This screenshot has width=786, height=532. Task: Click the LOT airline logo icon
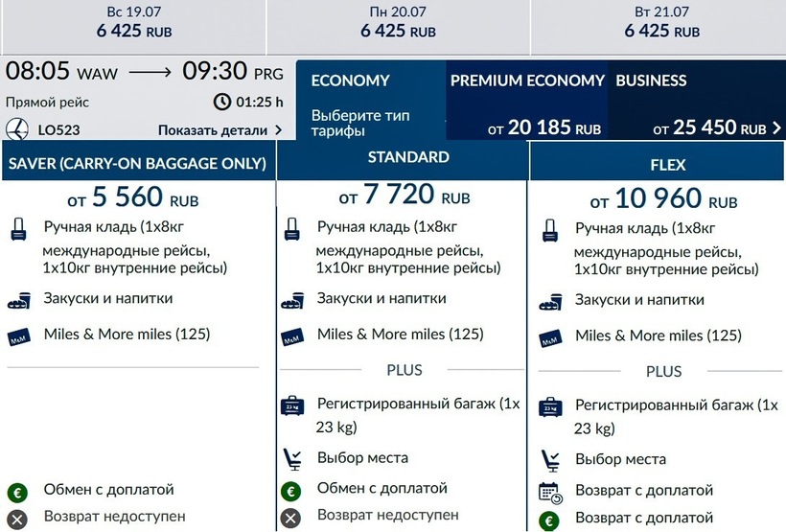[x=18, y=129]
